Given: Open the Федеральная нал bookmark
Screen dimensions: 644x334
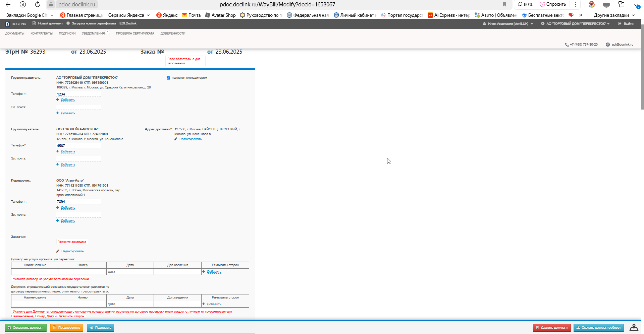Looking at the screenshot, I should coord(308,15).
